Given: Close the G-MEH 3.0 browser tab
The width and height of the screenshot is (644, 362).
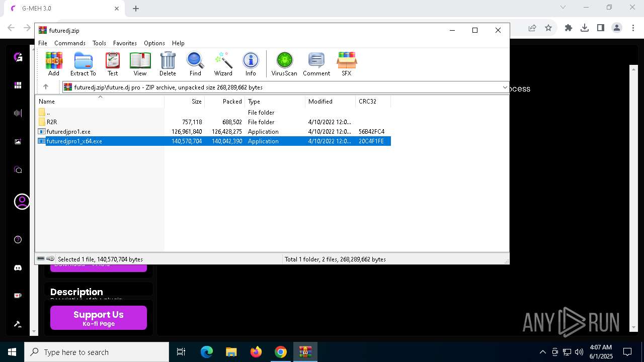Looking at the screenshot, I should (117, 9).
